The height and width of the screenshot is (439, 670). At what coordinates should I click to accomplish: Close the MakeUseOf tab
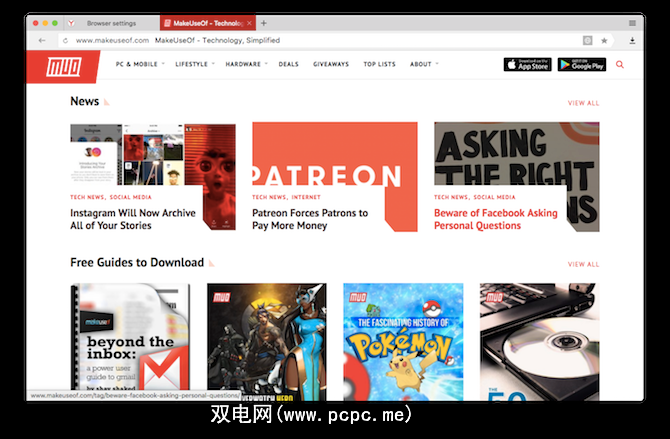(x=250, y=23)
